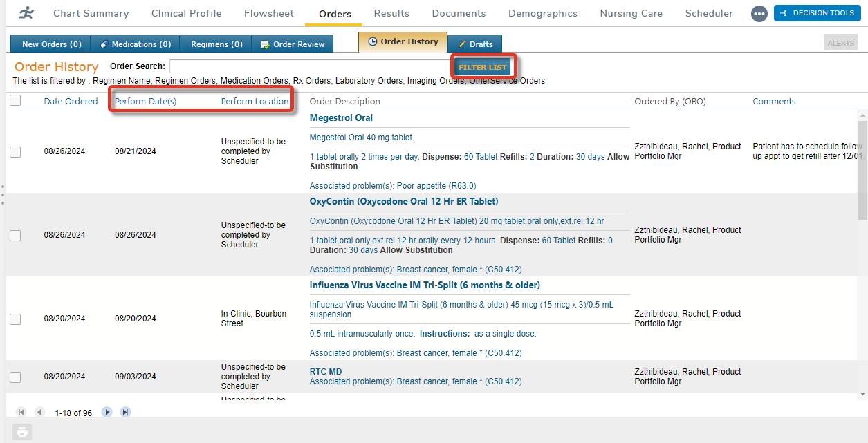Sort by Perform Date(s) column
This screenshot has height=443, width=868.
(145, 102)
